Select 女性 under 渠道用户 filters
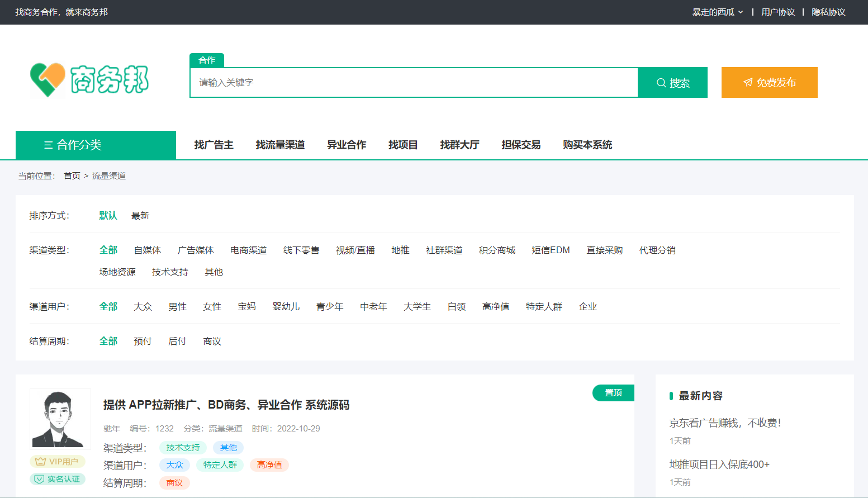Image resolution: width=868 pixels, height=498 pixels. coord(212,306)
